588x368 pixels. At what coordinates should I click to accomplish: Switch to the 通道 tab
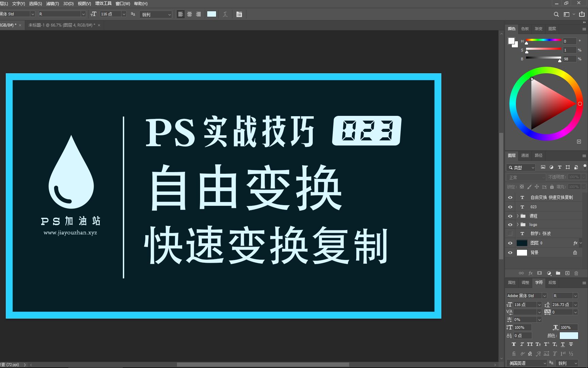525,155
